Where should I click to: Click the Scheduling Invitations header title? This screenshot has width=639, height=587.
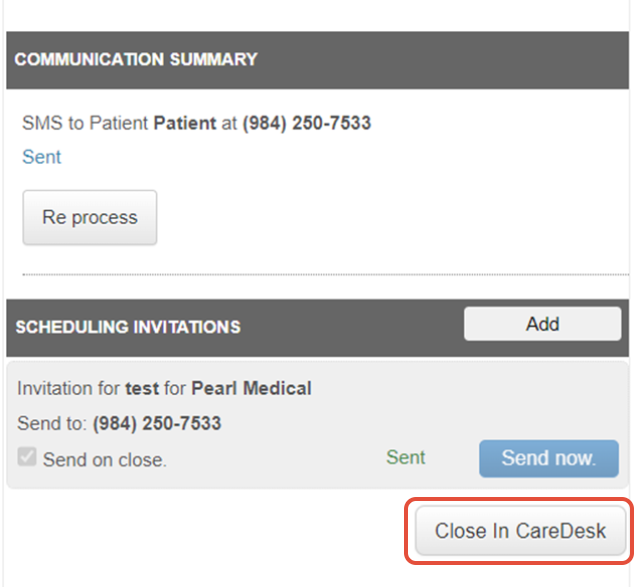tap(128, 327)
